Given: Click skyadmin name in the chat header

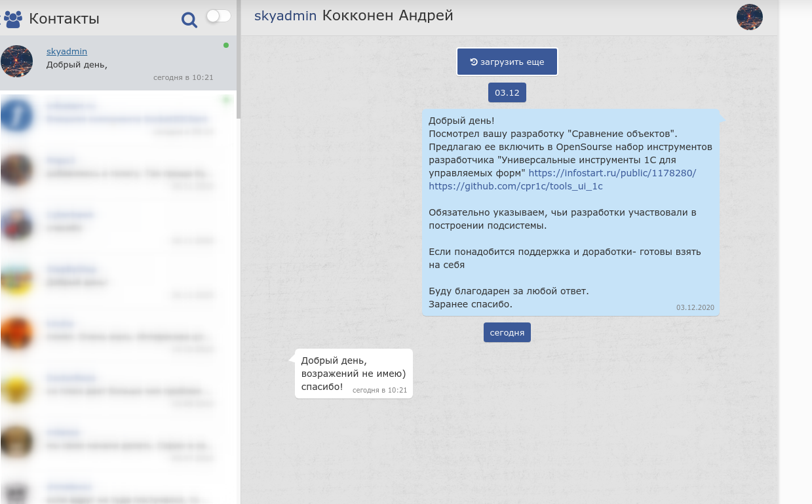Looking at the screenshot, I should (285, 16).
